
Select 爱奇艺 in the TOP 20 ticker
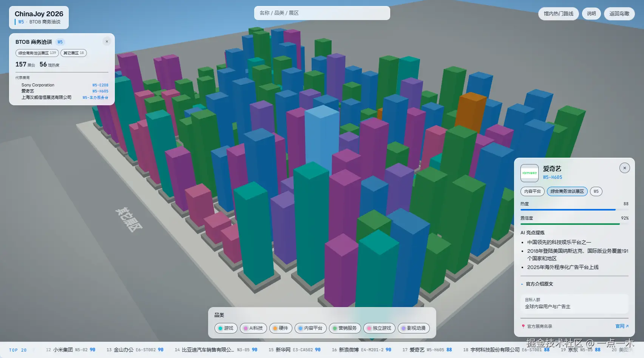point(427,350)
